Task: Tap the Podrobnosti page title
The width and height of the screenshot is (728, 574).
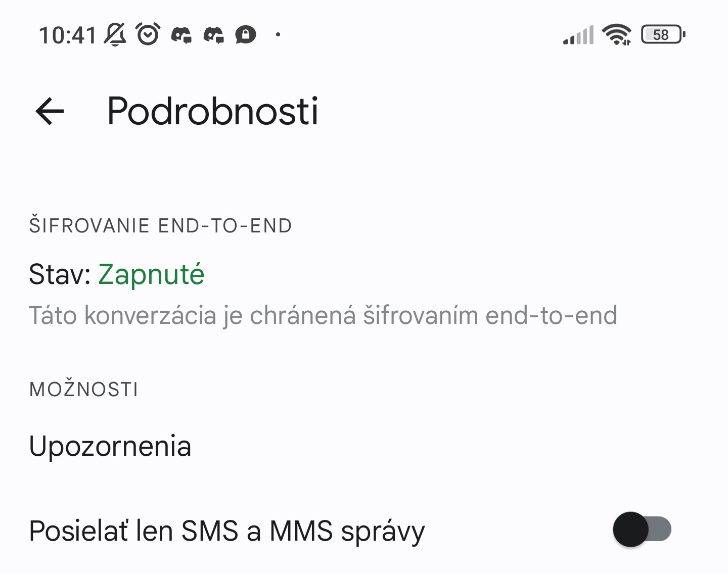Action: [213, 111]
